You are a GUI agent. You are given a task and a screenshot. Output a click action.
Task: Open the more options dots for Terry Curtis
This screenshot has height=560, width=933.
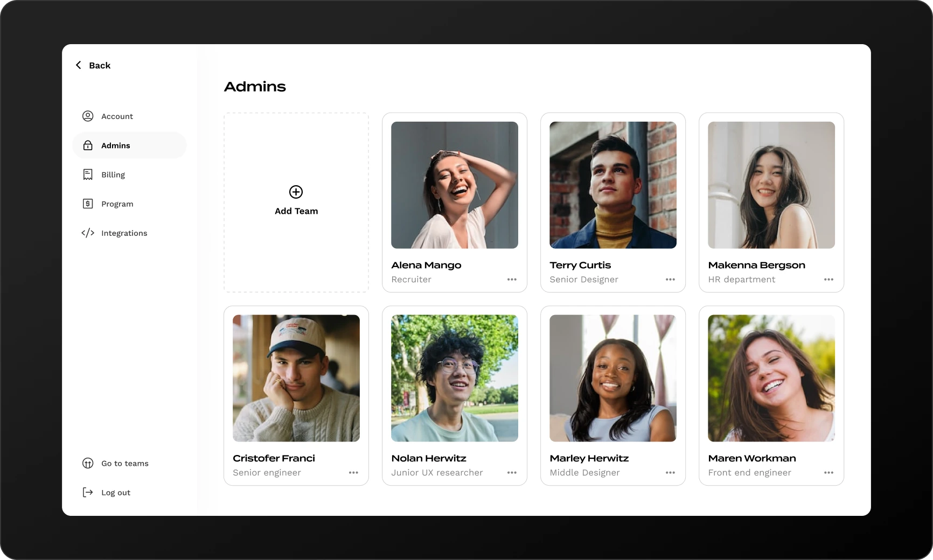670,279
